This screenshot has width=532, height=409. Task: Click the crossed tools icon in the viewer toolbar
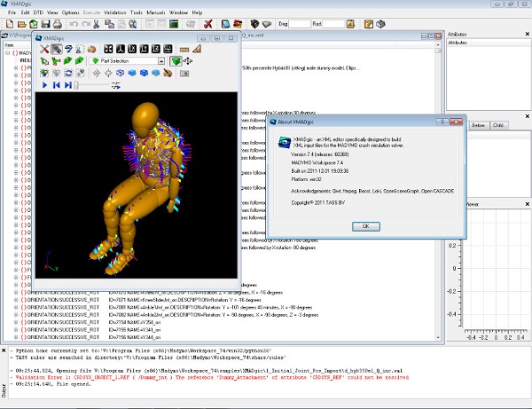coord(44,49)
